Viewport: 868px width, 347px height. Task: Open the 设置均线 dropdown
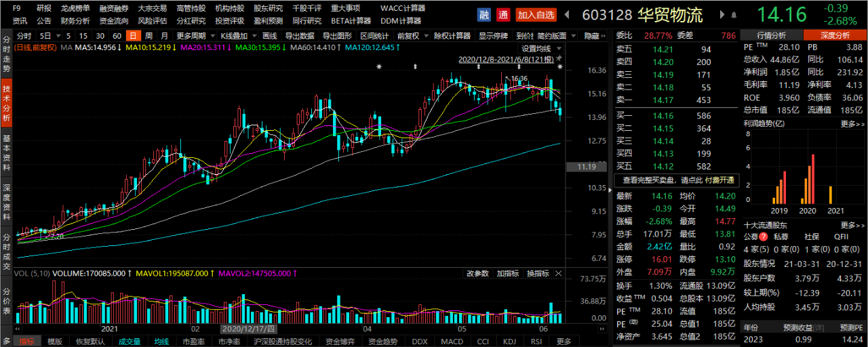[x=540, y=48]
